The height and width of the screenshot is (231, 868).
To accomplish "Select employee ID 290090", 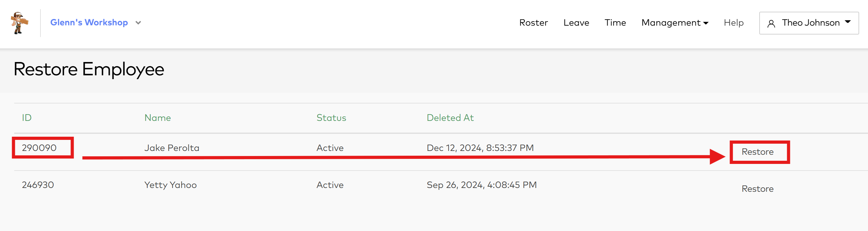I will pos(39,148).
